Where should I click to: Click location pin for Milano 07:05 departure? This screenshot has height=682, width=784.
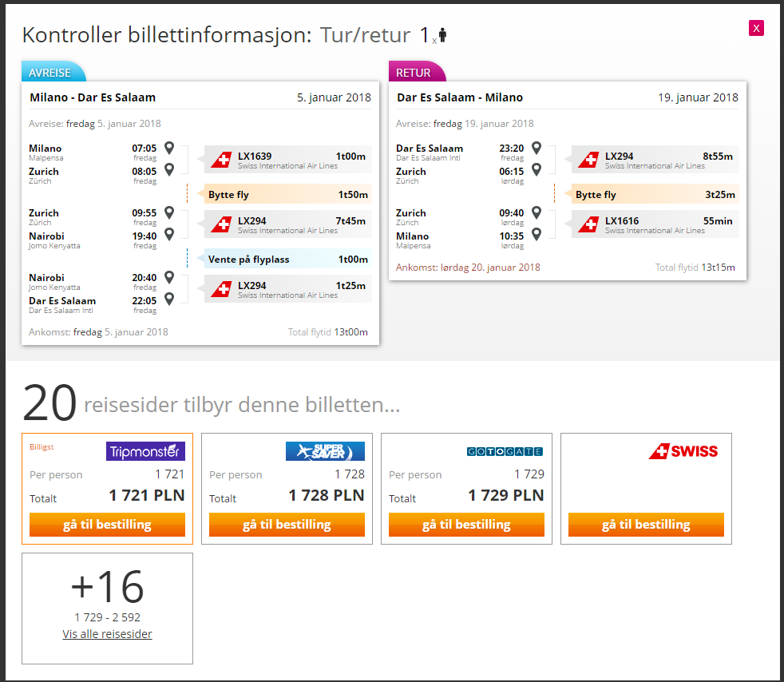point(169,148)
